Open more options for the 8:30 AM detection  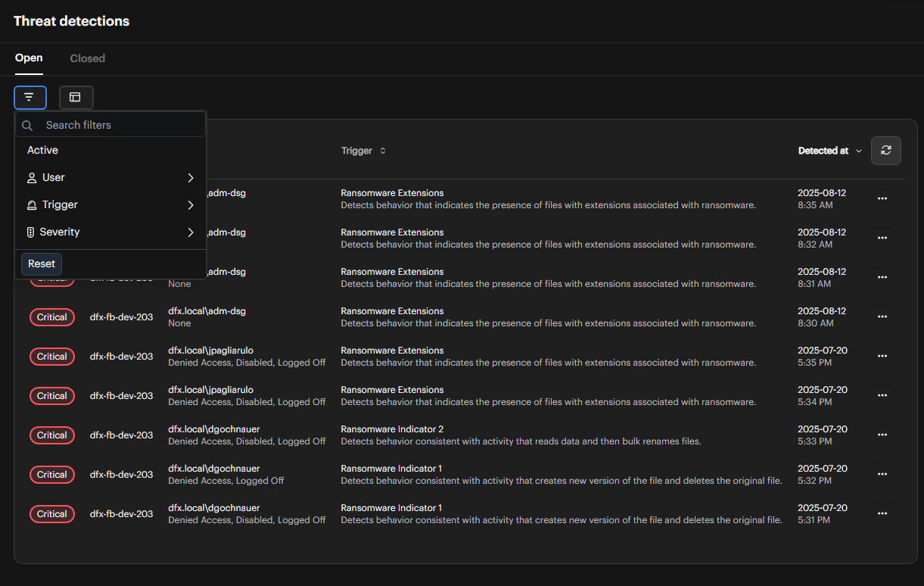pos(882,317)
